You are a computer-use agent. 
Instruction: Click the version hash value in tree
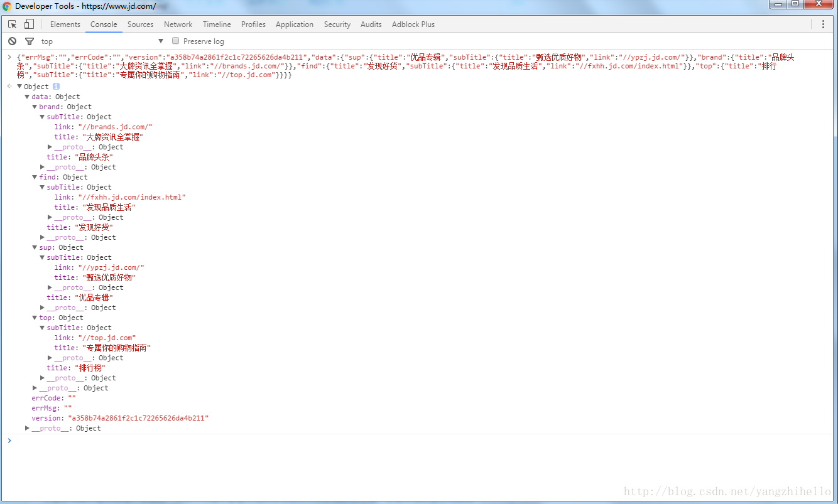tap(138, 418)
